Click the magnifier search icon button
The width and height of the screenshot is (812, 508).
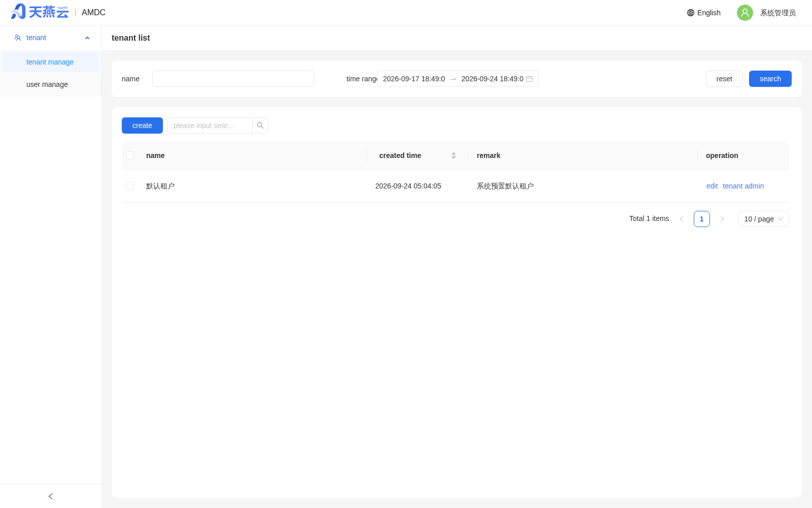[x=260, y=125]
